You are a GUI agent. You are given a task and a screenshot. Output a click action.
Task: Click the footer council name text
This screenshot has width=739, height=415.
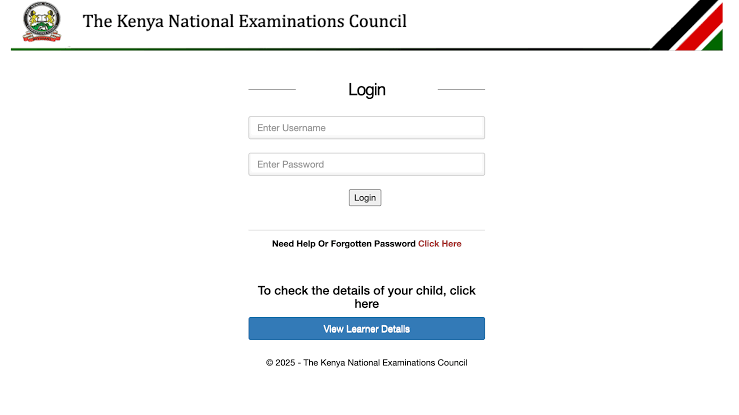click(x=386, y=363)
